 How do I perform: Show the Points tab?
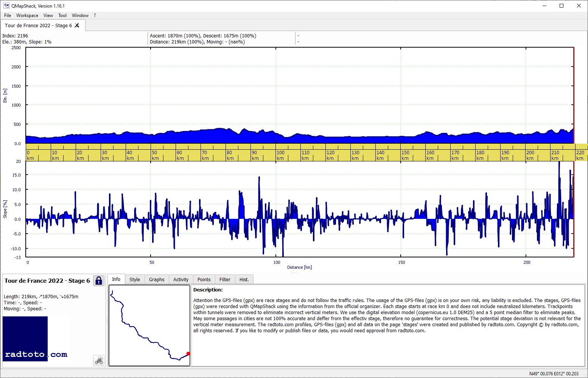pos(204,279)
